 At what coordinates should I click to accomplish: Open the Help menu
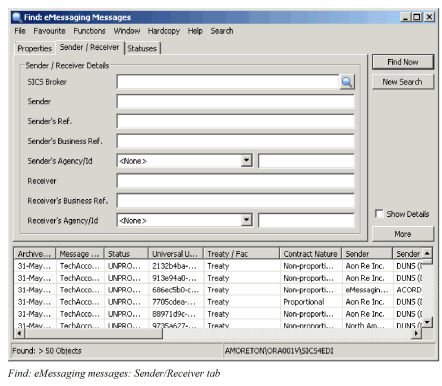tap(195, 31)
